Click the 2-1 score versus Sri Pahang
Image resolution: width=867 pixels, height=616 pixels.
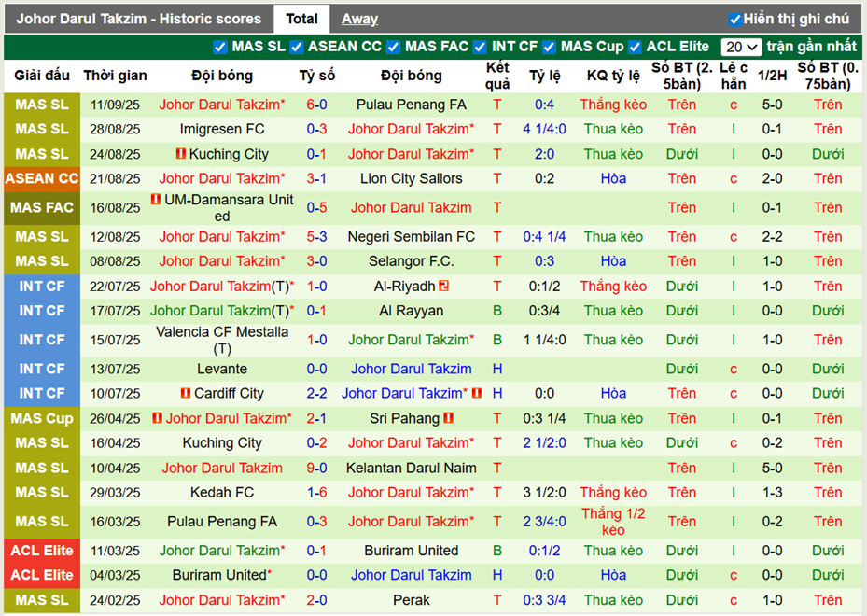[316, 418]
